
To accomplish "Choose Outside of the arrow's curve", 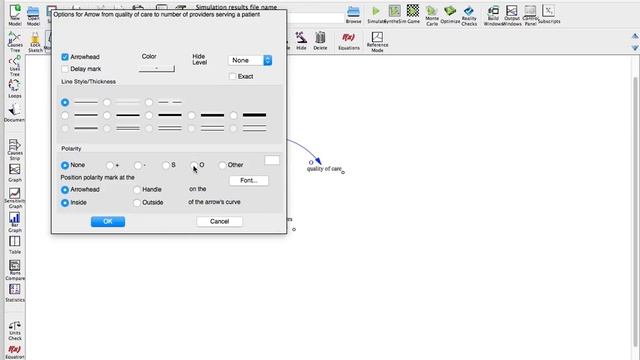I will pos(137,203).
